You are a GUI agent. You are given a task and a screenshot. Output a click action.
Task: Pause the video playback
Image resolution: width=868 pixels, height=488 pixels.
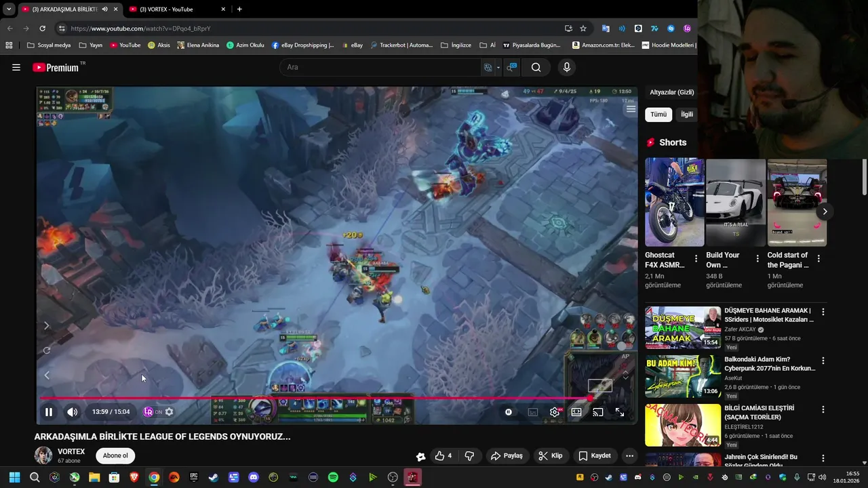pyautogui.click(x=49, y=411)
